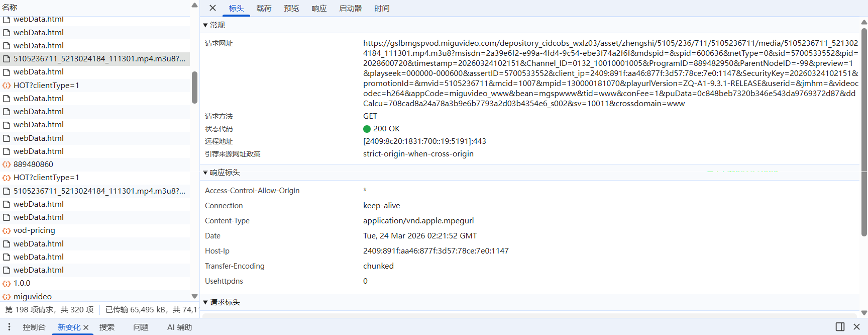The image size is (868, 335).
Task: Click the Host-Ip header value
Action: [436, 251]
